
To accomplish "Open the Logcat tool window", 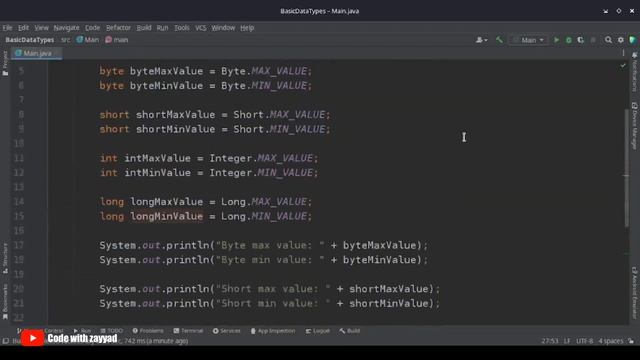I will 318,331.
